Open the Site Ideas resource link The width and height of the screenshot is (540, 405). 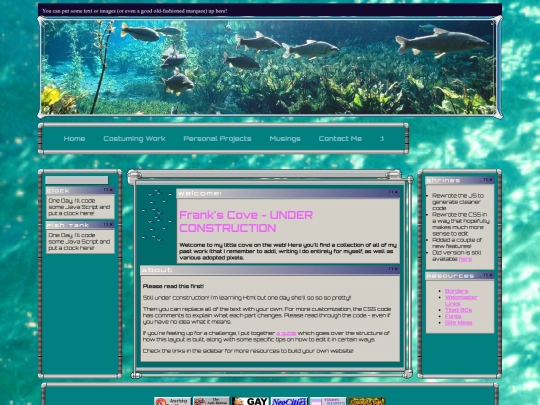pyautogui.click(x=458, y=322)
